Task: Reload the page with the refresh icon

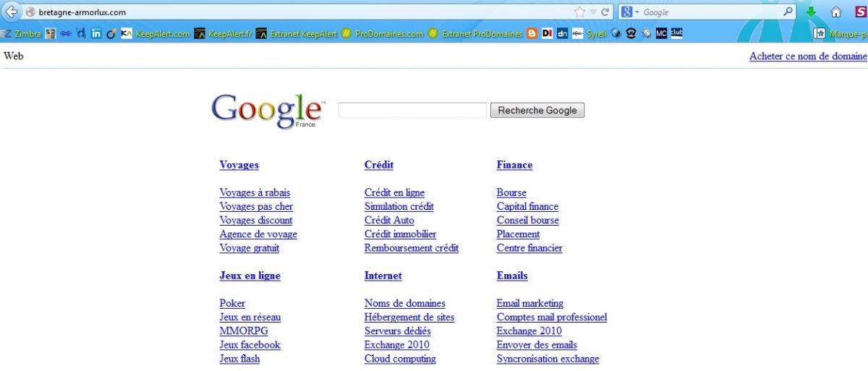Action: coord(605,12)
